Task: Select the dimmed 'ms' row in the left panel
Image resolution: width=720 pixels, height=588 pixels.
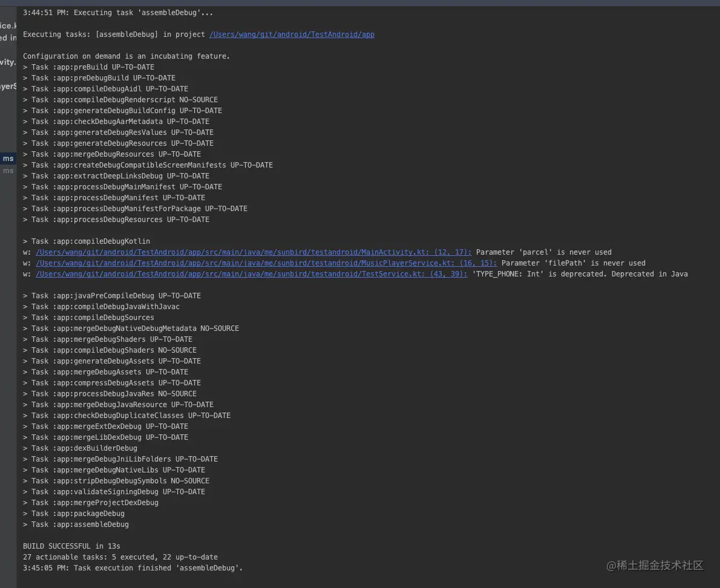Action: tap(8, 171)
